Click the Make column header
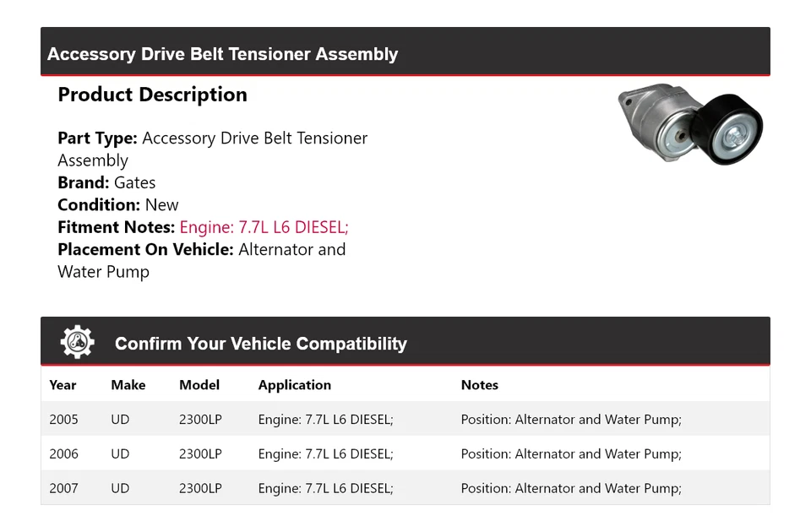Image resolution: width=811 pixels, height=532 pixels. (x=128, y=385)
